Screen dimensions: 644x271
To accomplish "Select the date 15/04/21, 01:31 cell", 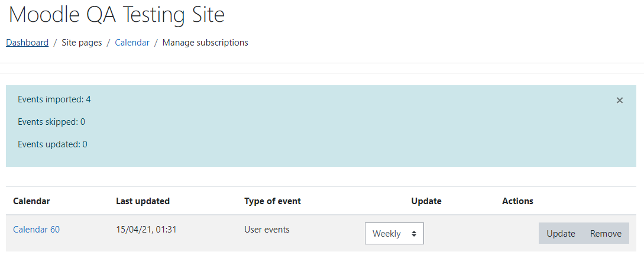I will pyautogui.click(x=146, y=230).
